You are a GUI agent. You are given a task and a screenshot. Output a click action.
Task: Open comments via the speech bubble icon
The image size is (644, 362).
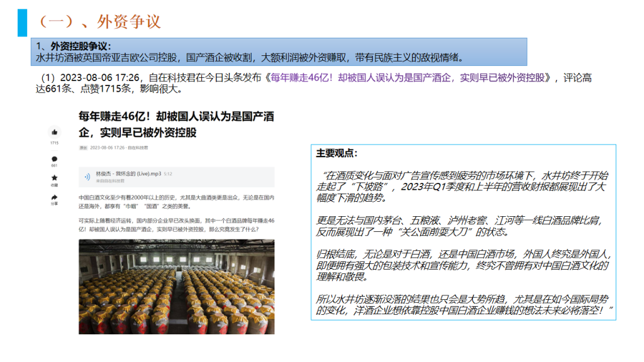pos(55,158)
